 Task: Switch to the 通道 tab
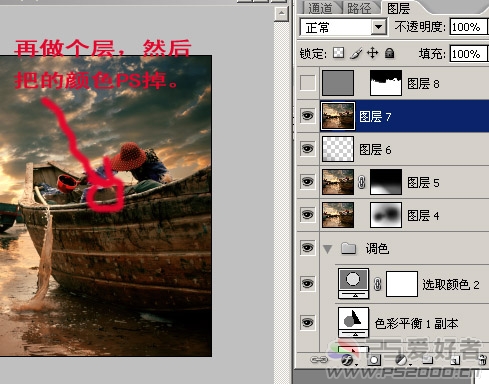tap(320, 8)
